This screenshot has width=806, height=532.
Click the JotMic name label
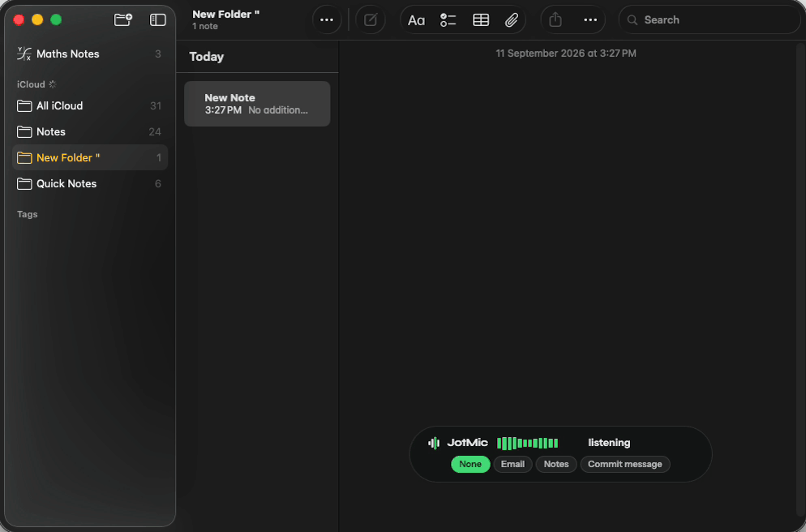pos(467,443)
